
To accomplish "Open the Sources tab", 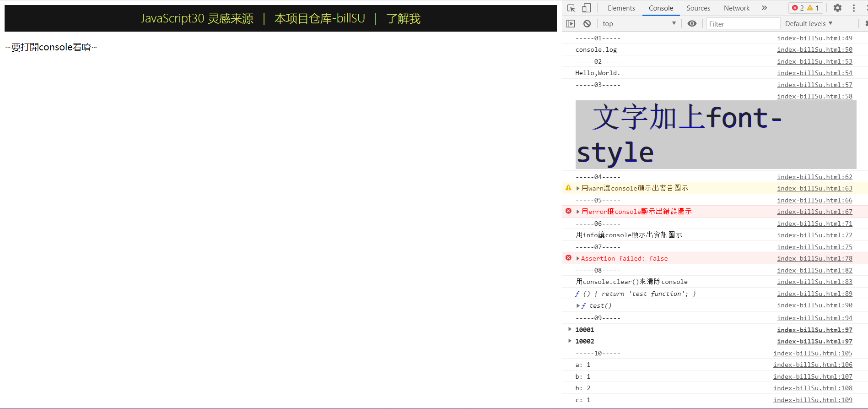I will click(698, 8).
